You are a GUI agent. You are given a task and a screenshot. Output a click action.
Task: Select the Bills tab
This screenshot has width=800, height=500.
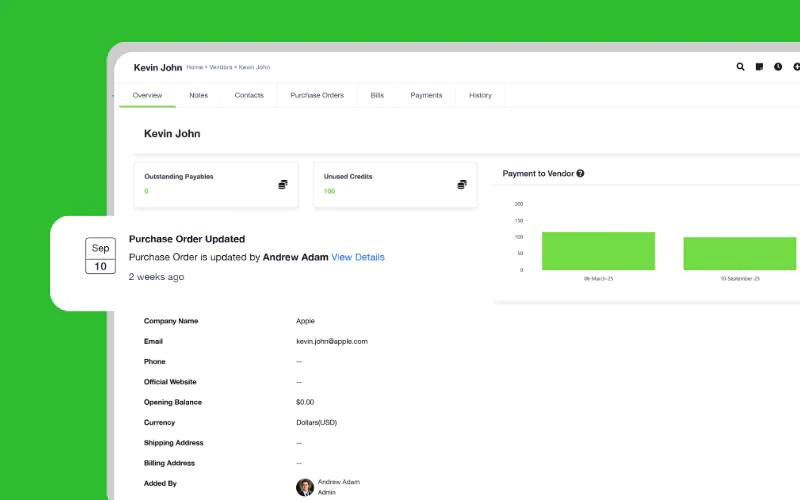[377, 95]
